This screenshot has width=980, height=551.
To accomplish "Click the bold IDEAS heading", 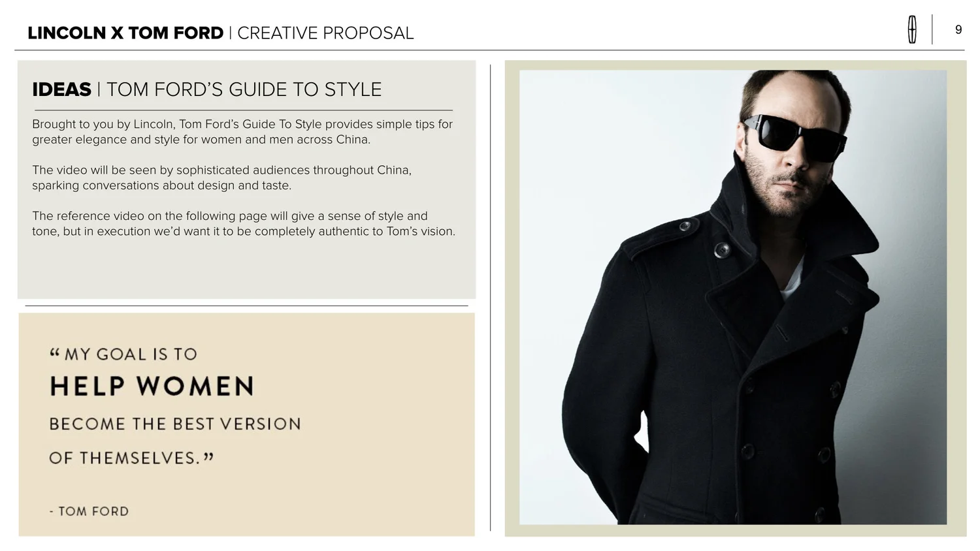I will [x=61, y=89].
